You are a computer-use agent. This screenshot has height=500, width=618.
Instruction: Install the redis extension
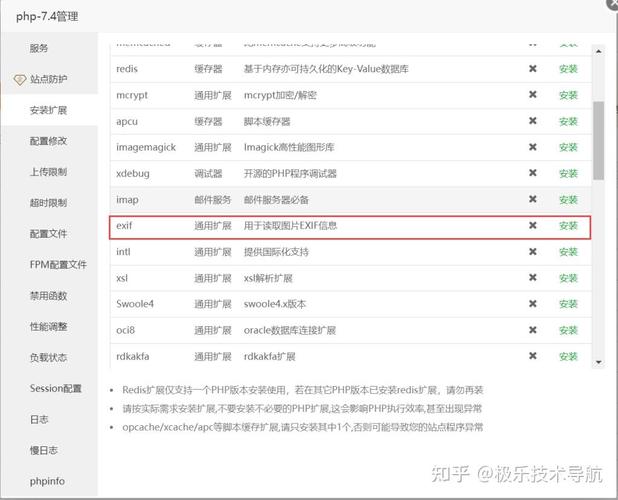(568, 69)
